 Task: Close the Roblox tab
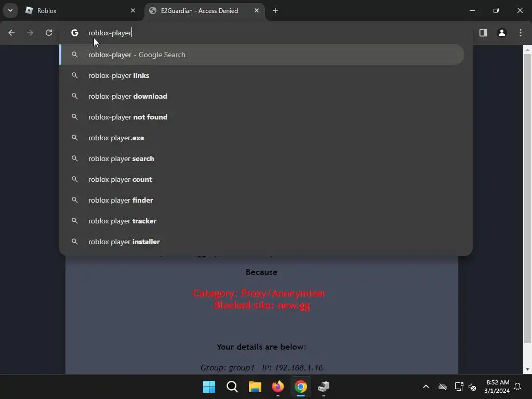coord(133,10)
